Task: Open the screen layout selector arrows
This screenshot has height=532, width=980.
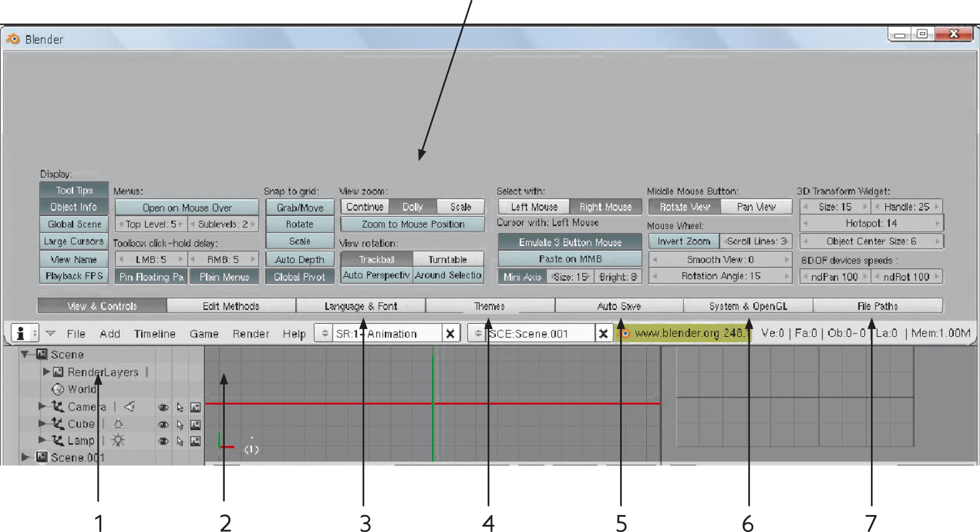Action: tap(323, 334)
